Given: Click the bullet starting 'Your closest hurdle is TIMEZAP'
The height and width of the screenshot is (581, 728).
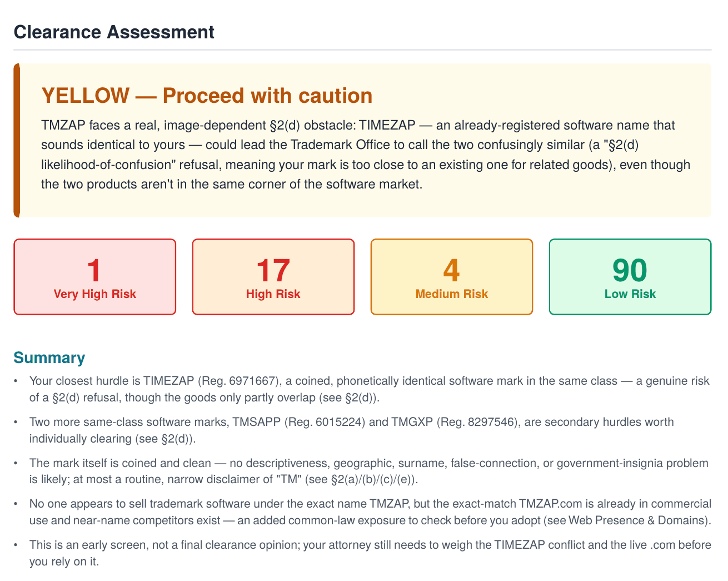Looking at the screenshot, I should coord(370,390).
